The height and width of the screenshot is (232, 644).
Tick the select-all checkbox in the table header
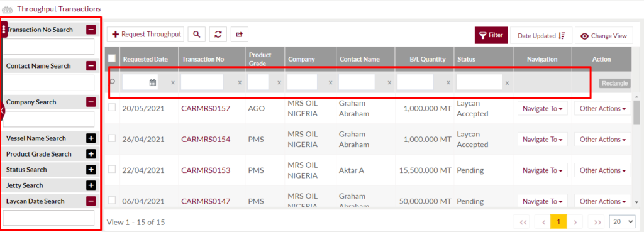pyautogui.click(x=111, y=58)
